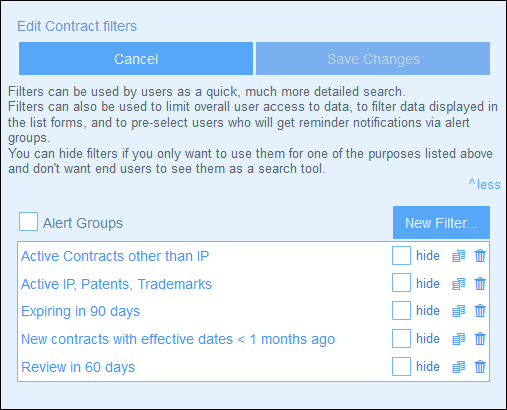Screen dimensions: 507x410
Task: Toggle hide for Review in 60 days
Action: point(401,366)
